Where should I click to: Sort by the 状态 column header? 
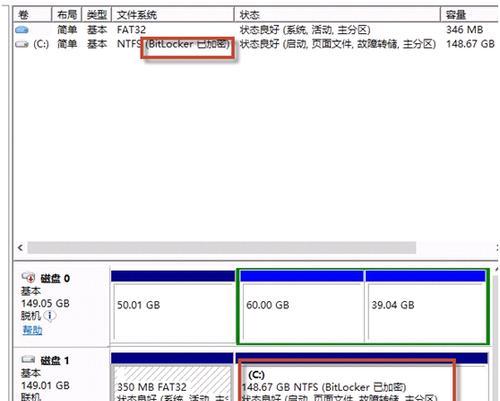(x=337, y=15)
